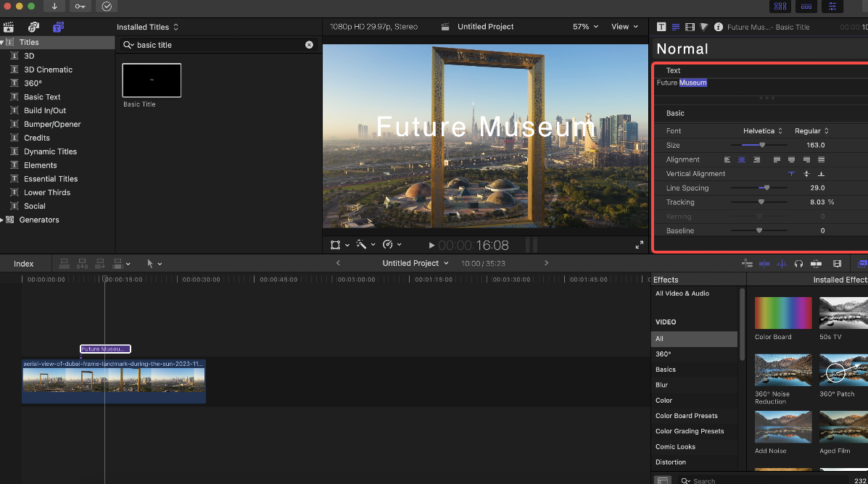The image size is (868, 484).
Task: Open the Libraries sidebar clapperboard icon
Action: point(9,27)
